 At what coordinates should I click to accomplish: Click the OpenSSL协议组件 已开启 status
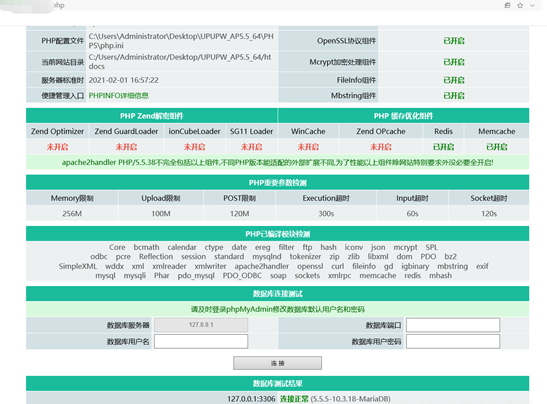(x=454, y=41)
